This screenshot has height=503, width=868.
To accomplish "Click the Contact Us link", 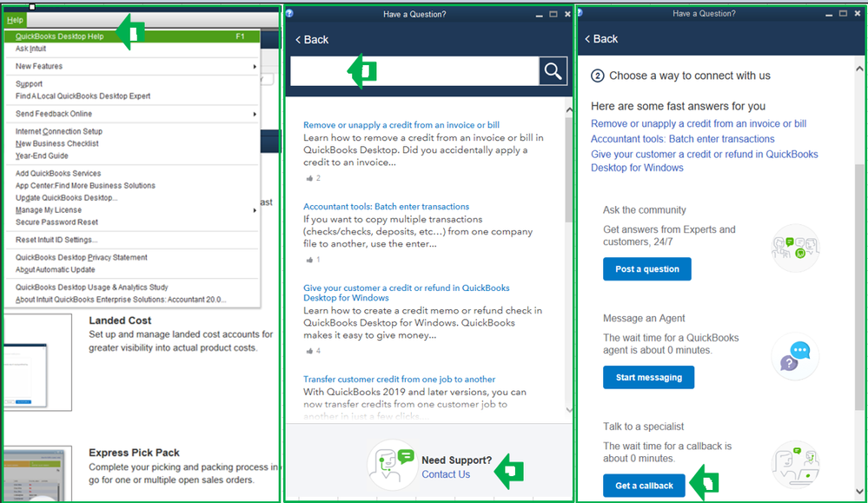I will tap(446, 474).
